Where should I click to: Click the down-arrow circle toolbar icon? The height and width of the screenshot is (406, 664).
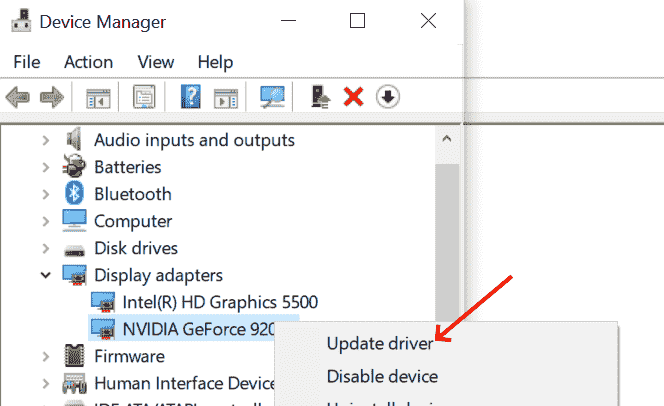[x=388, y=97]
